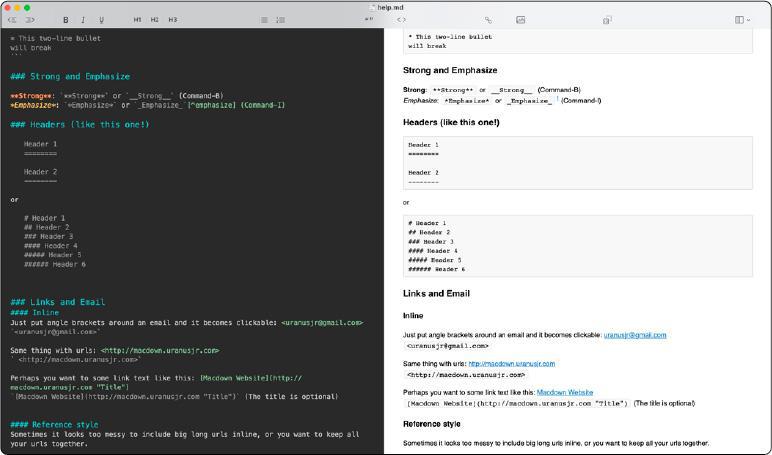Insert an image using the picture icon
Viewport: 772px width, 455px height.
[520, 20]
